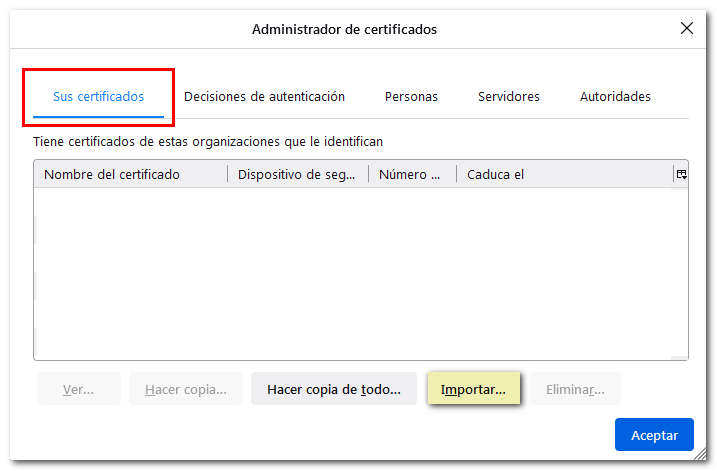
Task: Click the divider between Nombre and Dispositivo columns
Action: click(228, 175)
